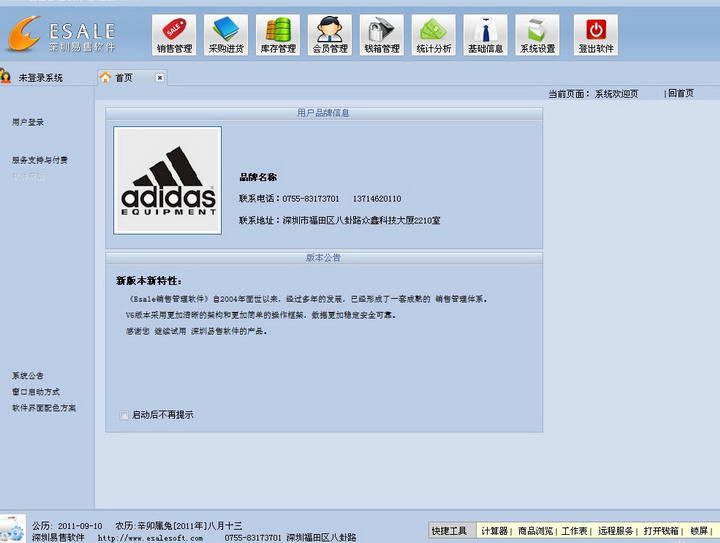
Task: Open 统计分析 statistics icon
Action: [x=433, y=35]
